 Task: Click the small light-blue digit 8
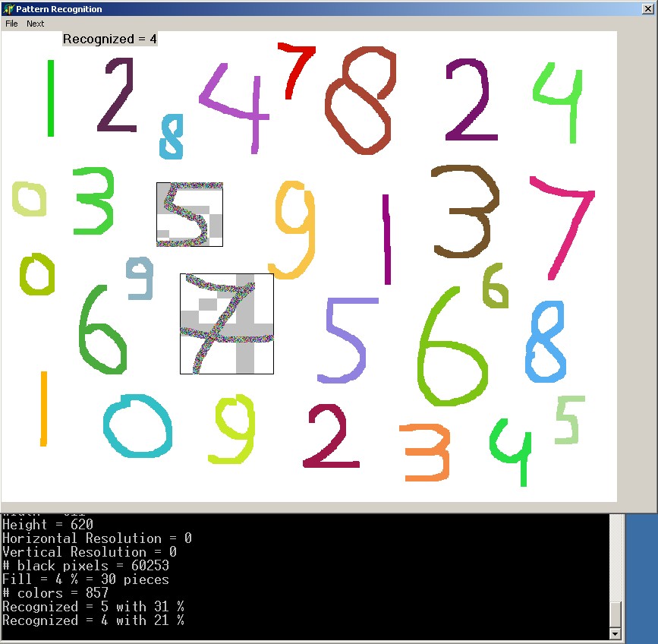click(172, 137)
